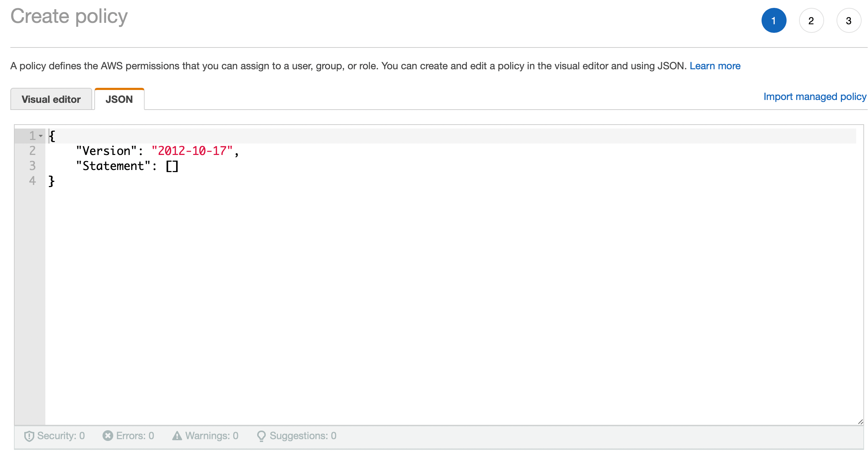Image resolution: width=868 pixels, height=457 pixels.
Task: Select the JSON tab
Action: point(119,99)
